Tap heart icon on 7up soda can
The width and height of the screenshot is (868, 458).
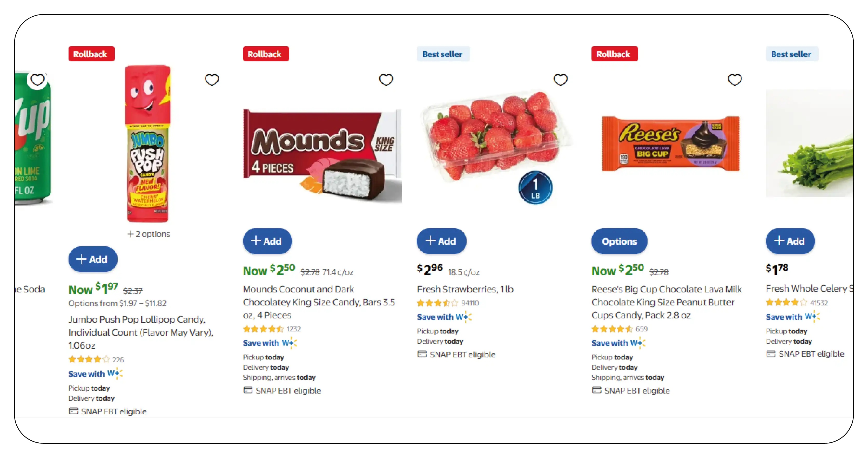tap(37, 80)
